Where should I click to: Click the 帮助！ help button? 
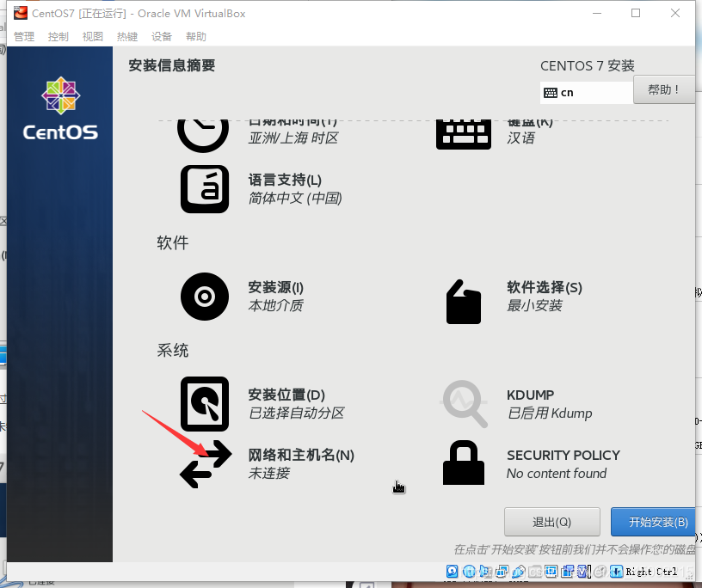coord(664,89)
